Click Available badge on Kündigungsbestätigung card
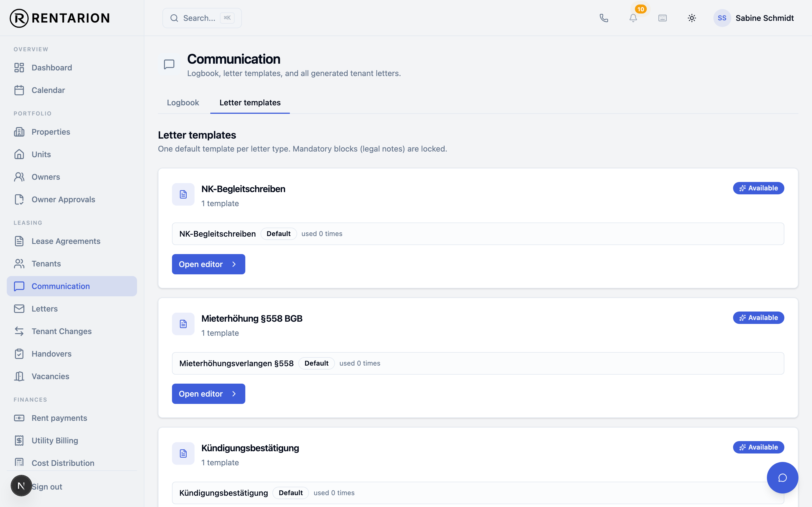The image size is (812, 507). (758, 447)
